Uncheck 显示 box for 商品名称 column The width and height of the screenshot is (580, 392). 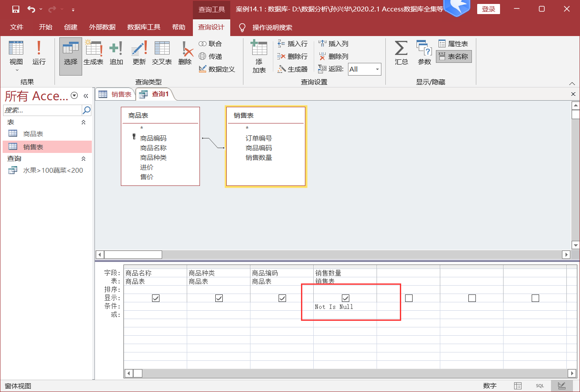tap(156, 298)
